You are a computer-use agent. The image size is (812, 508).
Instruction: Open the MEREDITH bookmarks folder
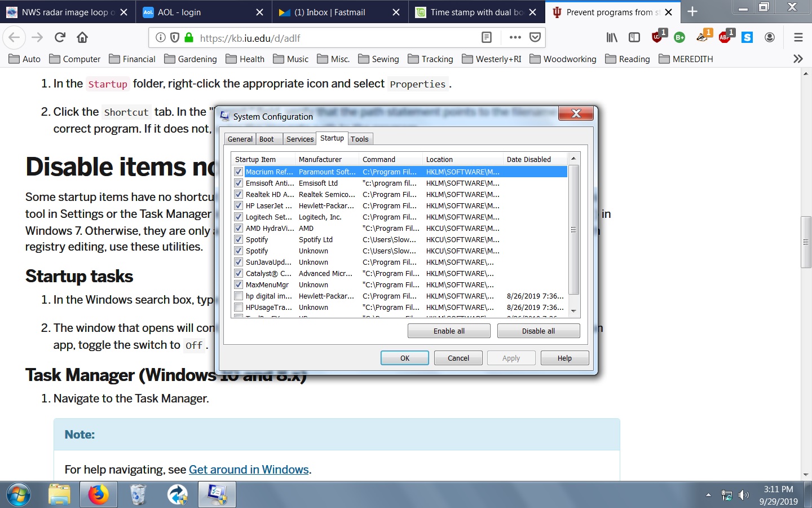[686, 59]
